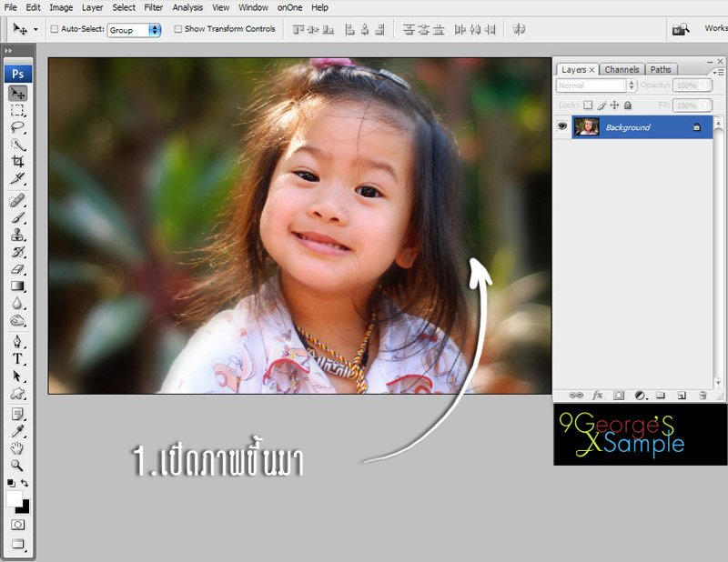Toggle lock all

tap(628, 105)
